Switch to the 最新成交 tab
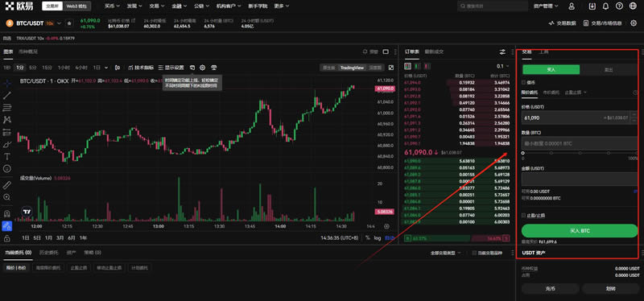This screenshot has height=301, width=644. [434, 52]
